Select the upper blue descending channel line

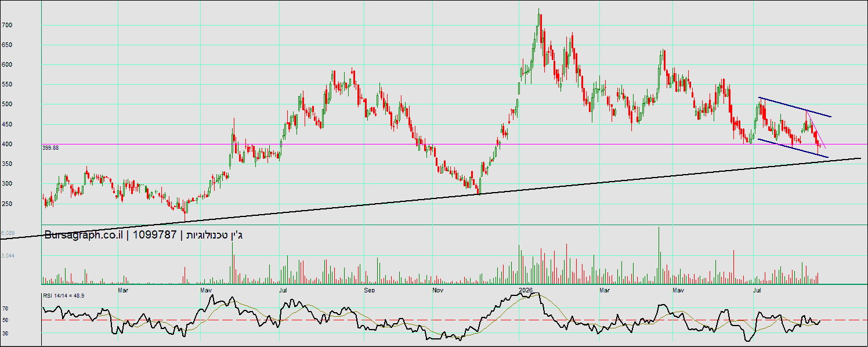(795, 107)
